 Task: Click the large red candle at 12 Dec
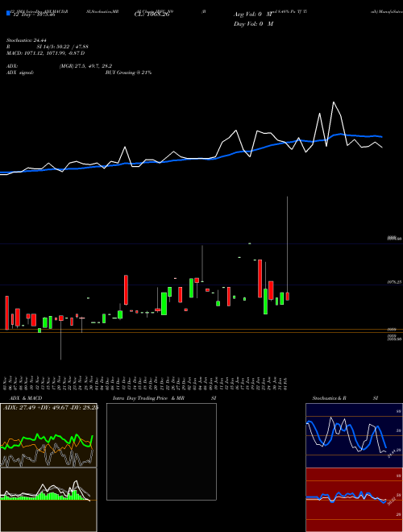coord(126,289)
